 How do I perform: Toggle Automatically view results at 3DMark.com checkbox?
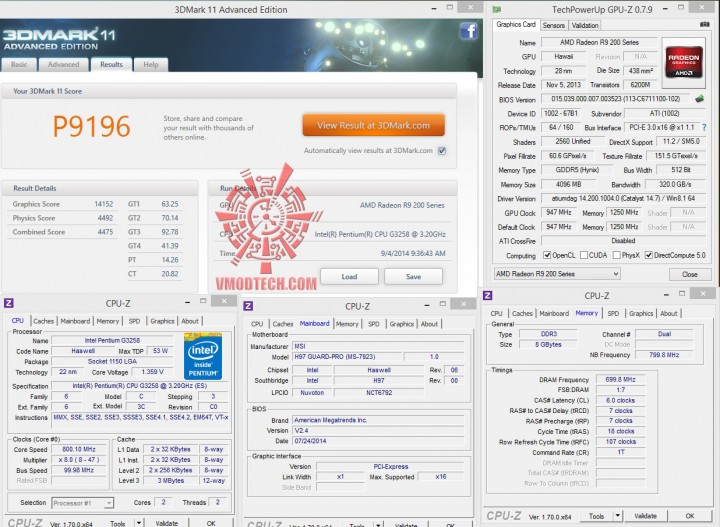[x=442, y=151]
